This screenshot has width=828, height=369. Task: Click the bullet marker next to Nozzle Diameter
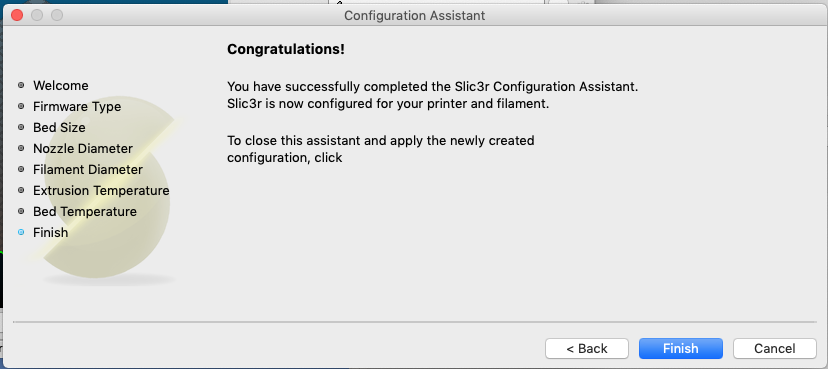tap(21, 148)
